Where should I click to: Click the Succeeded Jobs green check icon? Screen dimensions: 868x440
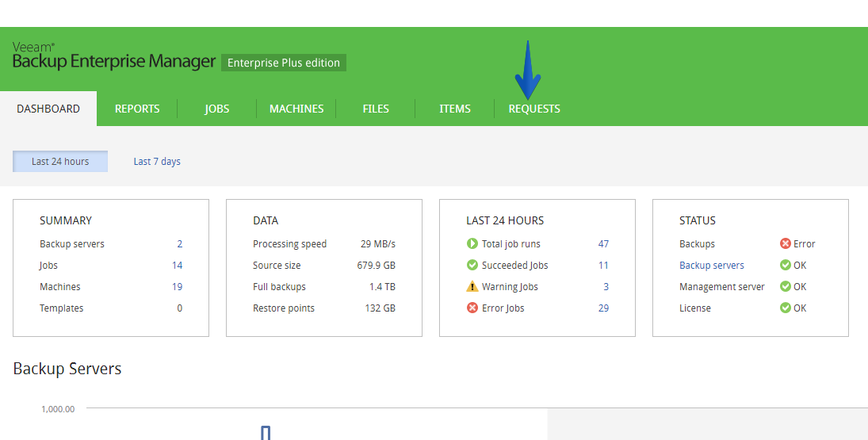[x=472, y=265]
